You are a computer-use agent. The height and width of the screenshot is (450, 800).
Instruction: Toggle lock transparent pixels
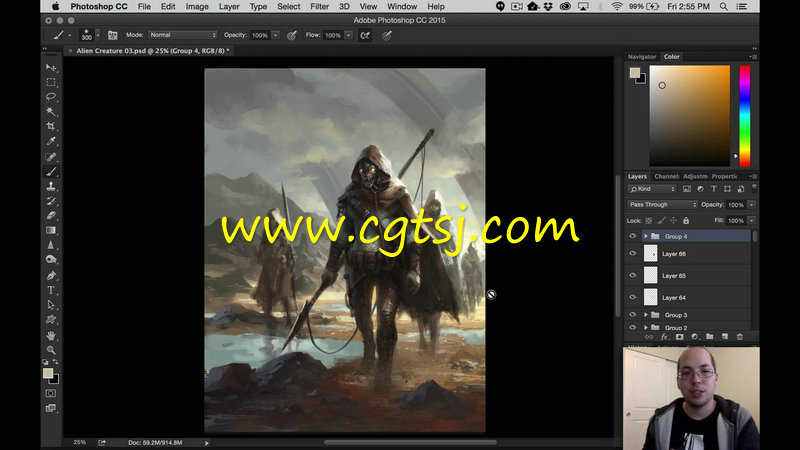pos(648,221)
